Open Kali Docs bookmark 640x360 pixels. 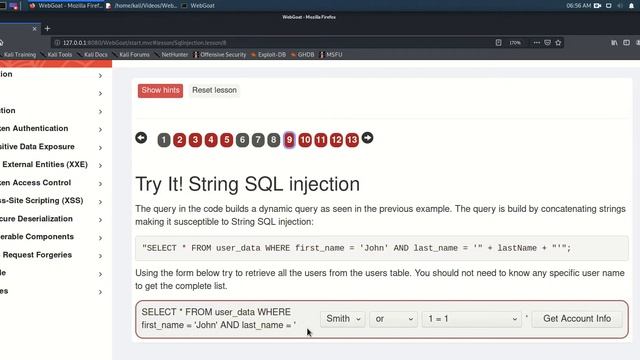[x=93, y=54]
